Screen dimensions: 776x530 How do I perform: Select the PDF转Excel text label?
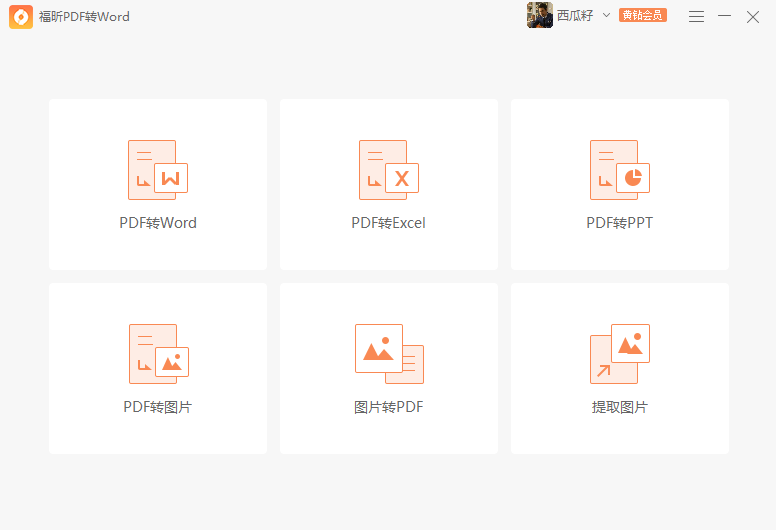[388, 223]
